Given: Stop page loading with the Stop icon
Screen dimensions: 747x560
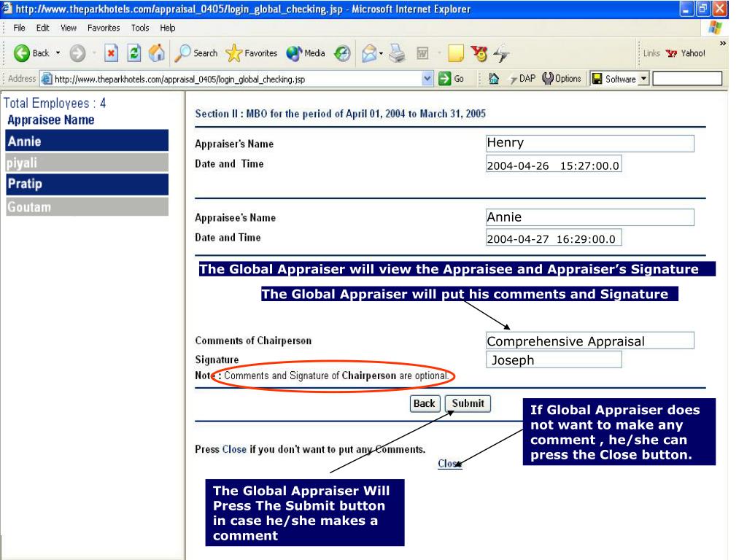Looking at the screenshot, I should tap(111, 52).
